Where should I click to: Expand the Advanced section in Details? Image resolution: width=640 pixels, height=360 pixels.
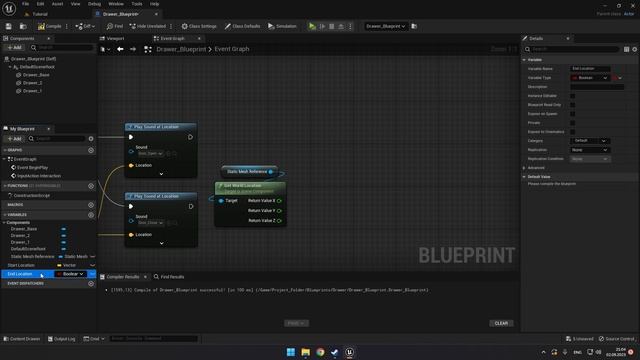[x=524, y=168]
